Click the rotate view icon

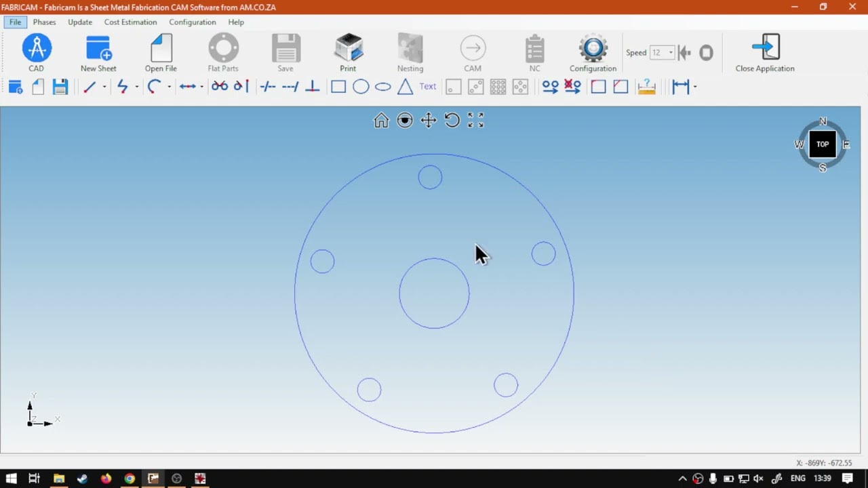452,121
